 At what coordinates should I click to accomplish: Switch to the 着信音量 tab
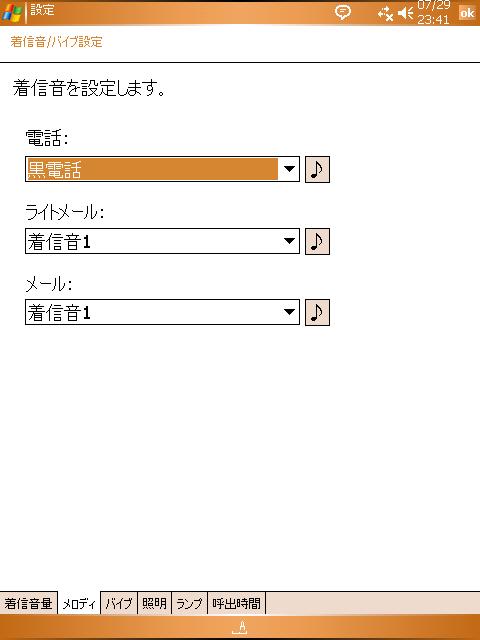[29, 603]
